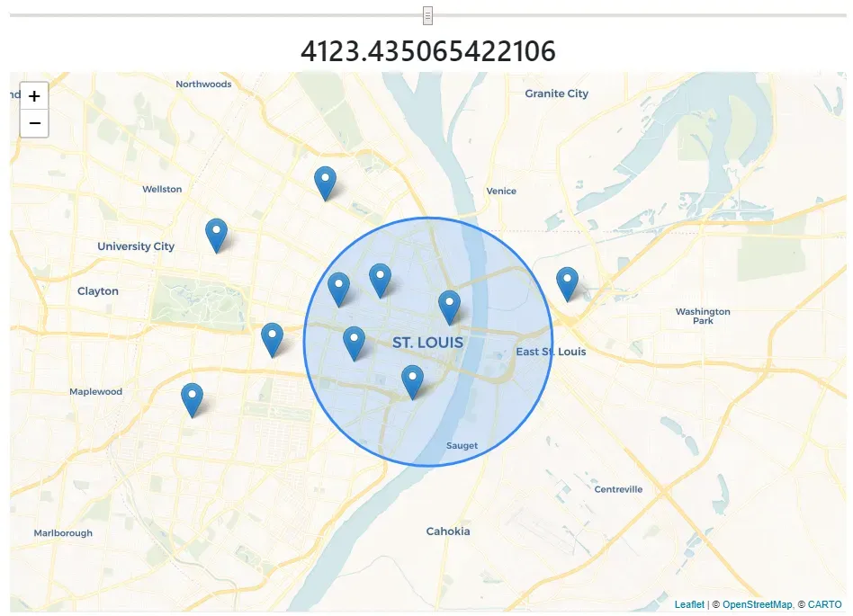Click the map area near Cahokia
Viewport: 853px width, 616px height.
(447, 531)
